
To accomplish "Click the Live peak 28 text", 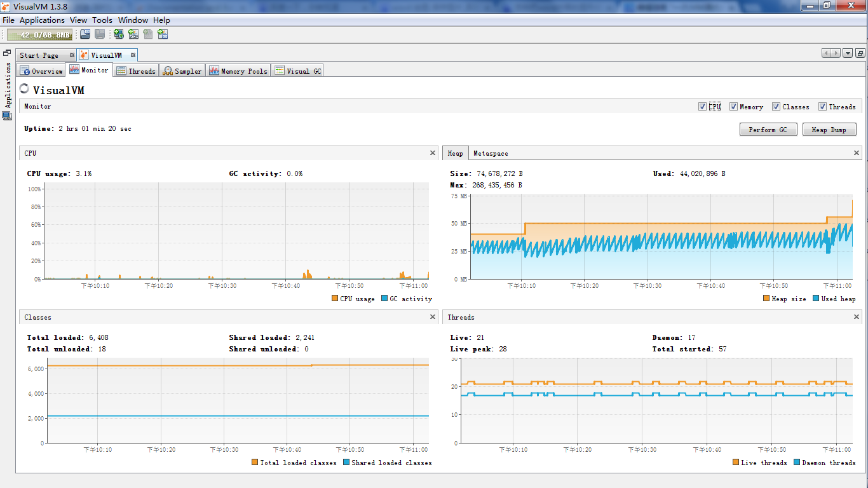I will click(478, 349).
